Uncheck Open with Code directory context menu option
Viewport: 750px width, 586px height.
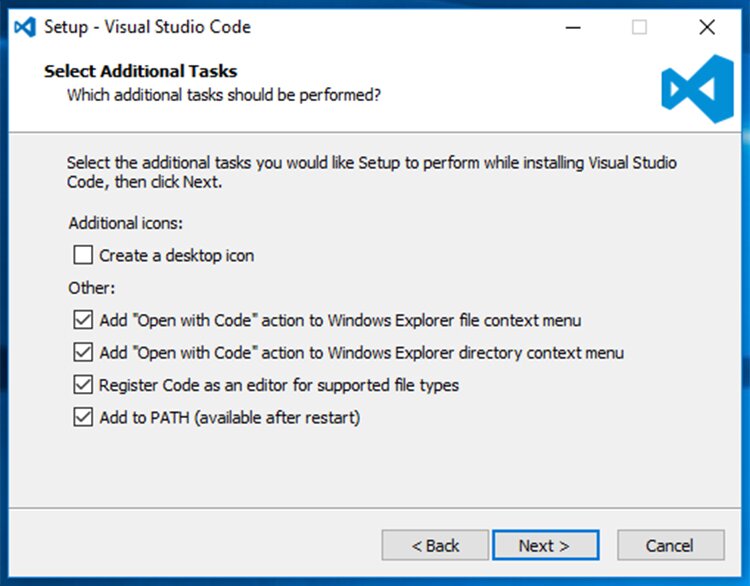pos(83,352)
